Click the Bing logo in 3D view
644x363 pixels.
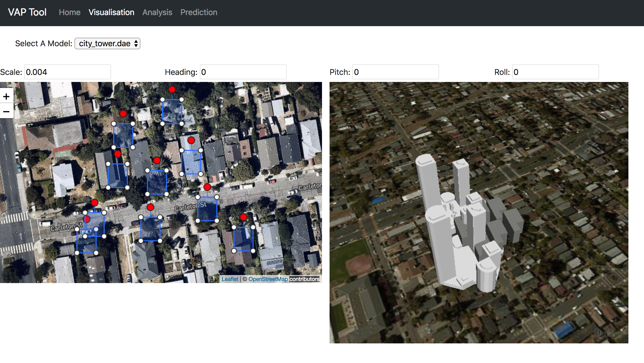pyautogui.click(x=610, y=333)
